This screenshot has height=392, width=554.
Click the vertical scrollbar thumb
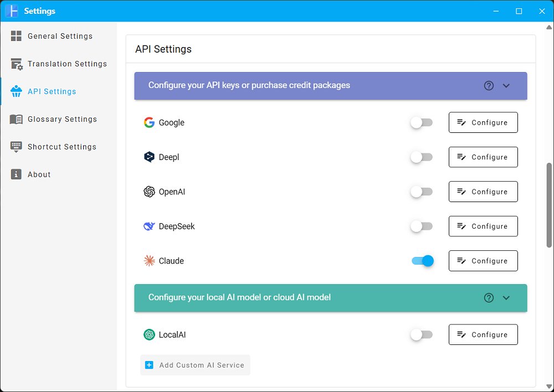click(x=549, y=205)
